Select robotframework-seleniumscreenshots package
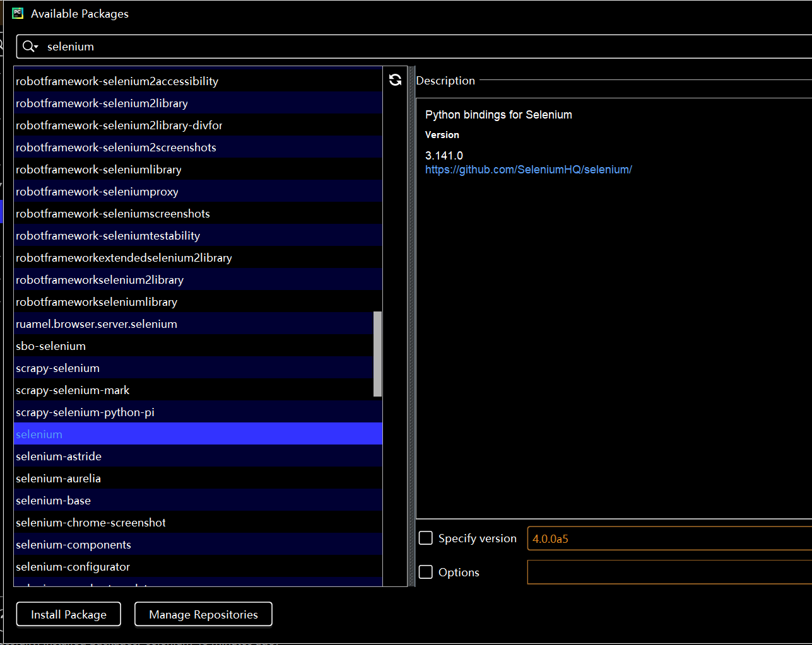 pos(198,213)
